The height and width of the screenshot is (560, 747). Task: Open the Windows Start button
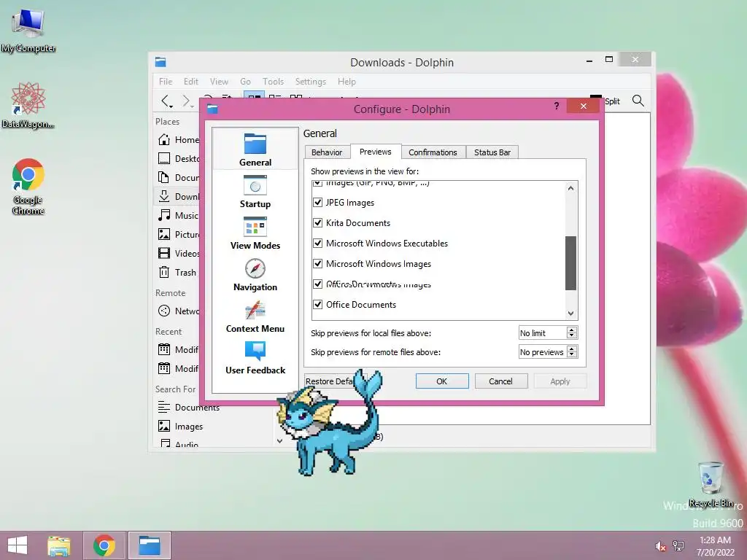coord(18,545)
